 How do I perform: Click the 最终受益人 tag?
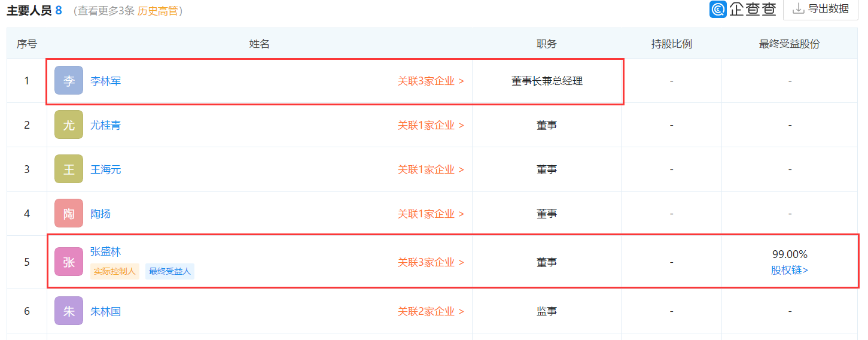point(170,271)
